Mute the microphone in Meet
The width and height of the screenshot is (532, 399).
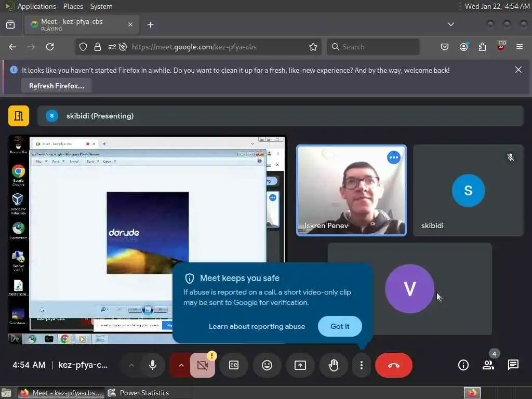click(x=153, y=365)
